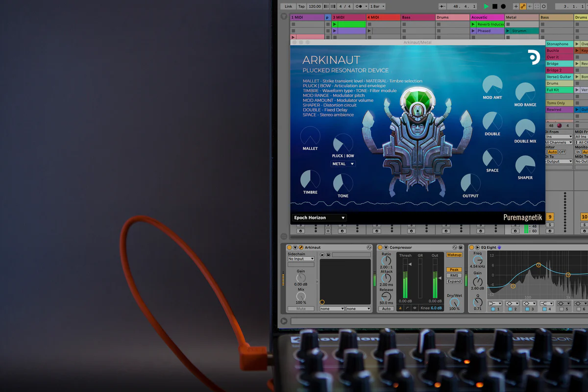The height and width of the screenshot is (392, 588).
Task: Select the 3 MIDI track header
Action: pos(348,18)
